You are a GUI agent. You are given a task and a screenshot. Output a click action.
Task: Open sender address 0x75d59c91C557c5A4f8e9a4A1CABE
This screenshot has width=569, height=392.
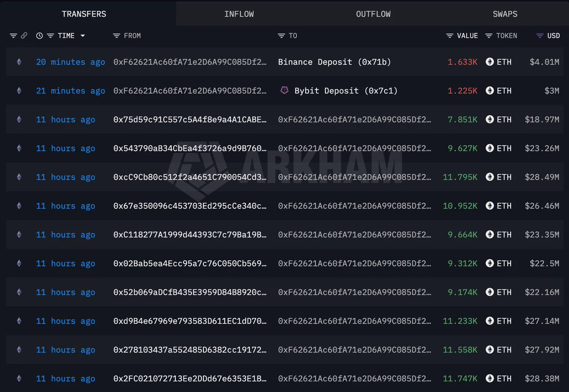tap(190, 119)
